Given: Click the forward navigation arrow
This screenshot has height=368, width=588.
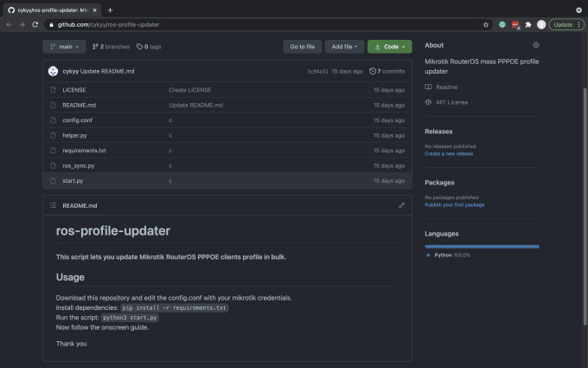Looking at the screenshot, I should pyautogui.click(x=22, y=24).
